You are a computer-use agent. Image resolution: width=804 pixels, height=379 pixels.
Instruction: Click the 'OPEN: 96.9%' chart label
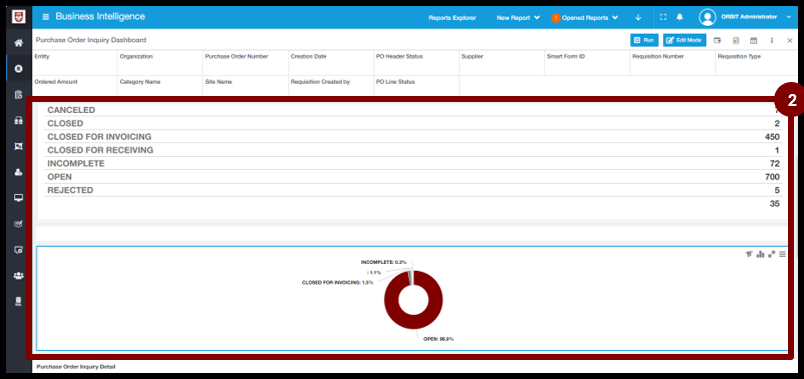click(x=438, y=339)
